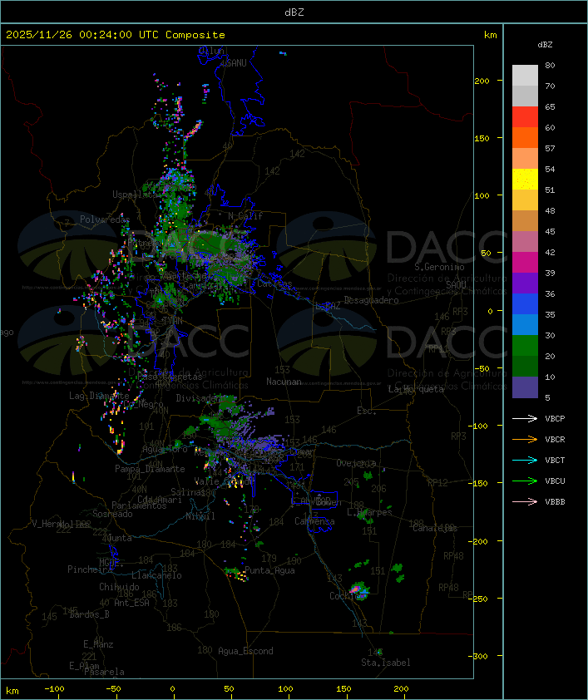Click the VBCU legend label
Viewport: 588px width, 700px height.
click(x=555, y=481)
